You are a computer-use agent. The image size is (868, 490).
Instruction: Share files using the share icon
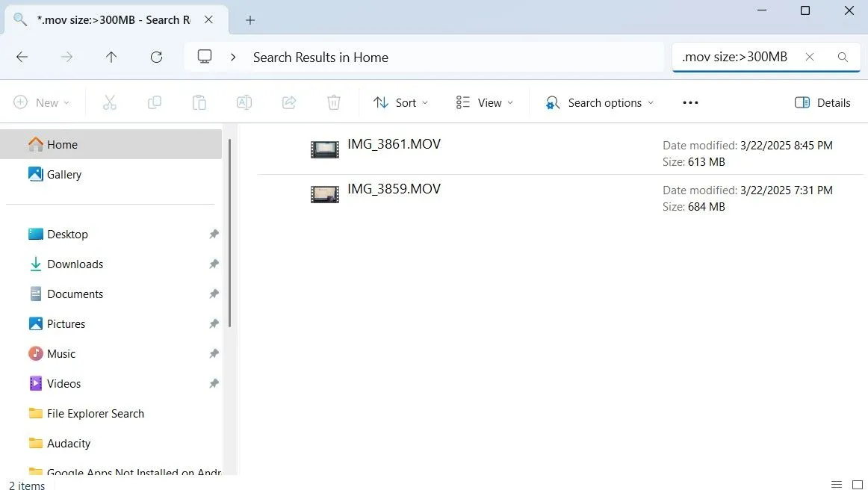click(289, 102)
